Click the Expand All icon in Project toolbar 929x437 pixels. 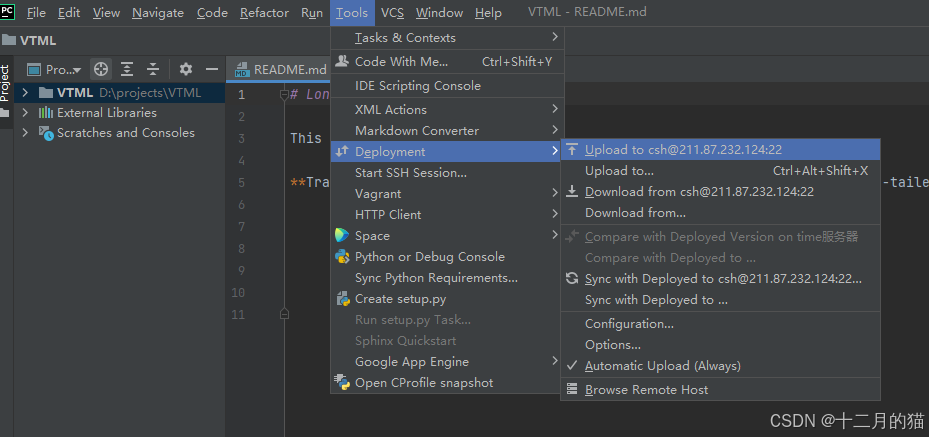coord(127,69)
